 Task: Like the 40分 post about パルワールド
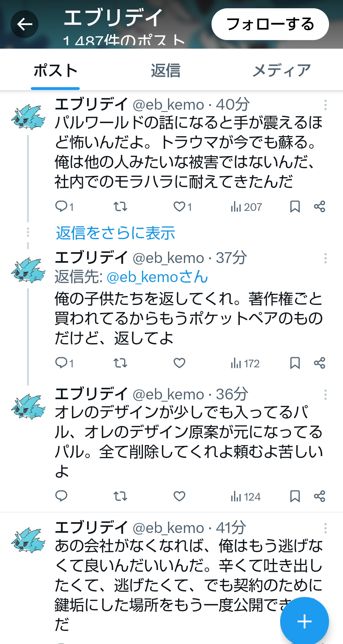point(179,207)
